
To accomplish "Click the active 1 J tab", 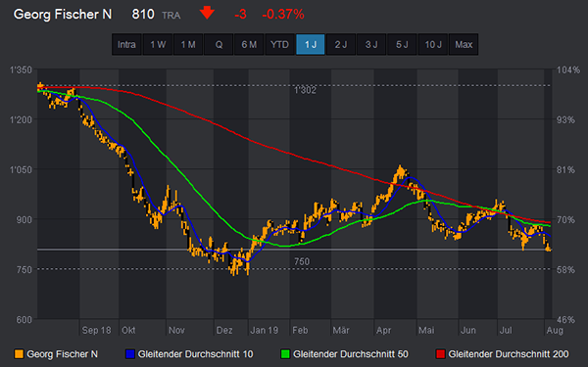I will click(310, 44).
